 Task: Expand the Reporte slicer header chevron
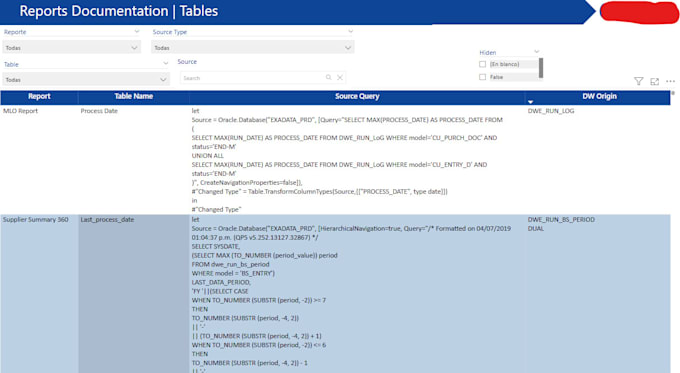click(x=137, y=31)
